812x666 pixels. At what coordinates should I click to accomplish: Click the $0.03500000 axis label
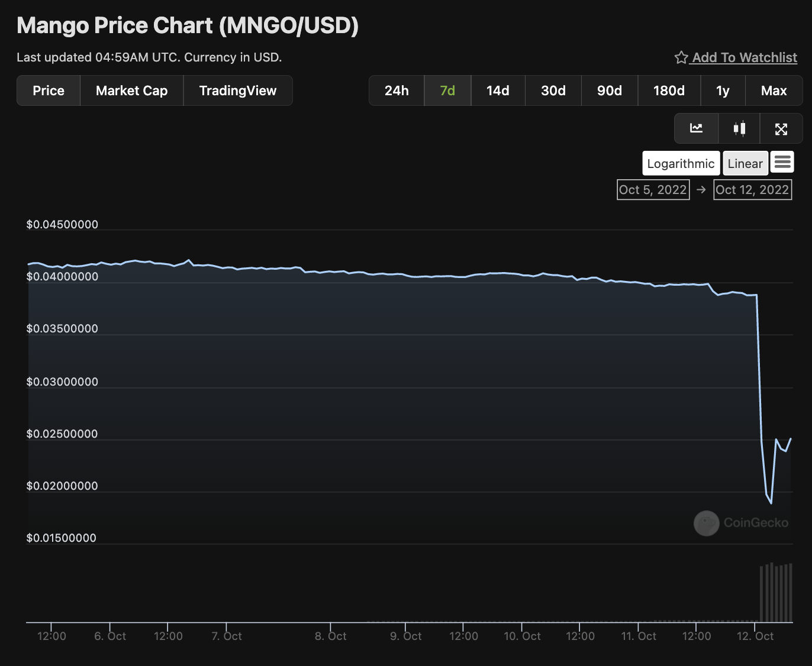(62, 329)
